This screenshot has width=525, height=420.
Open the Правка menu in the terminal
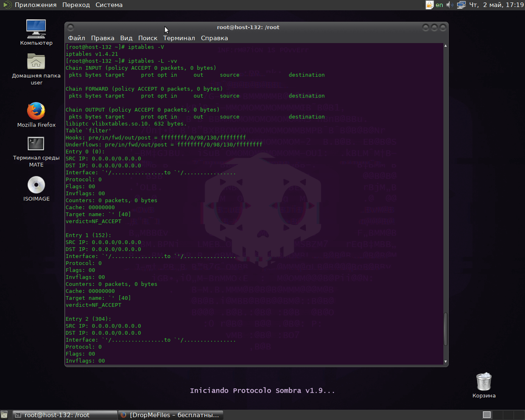(103, 38)
